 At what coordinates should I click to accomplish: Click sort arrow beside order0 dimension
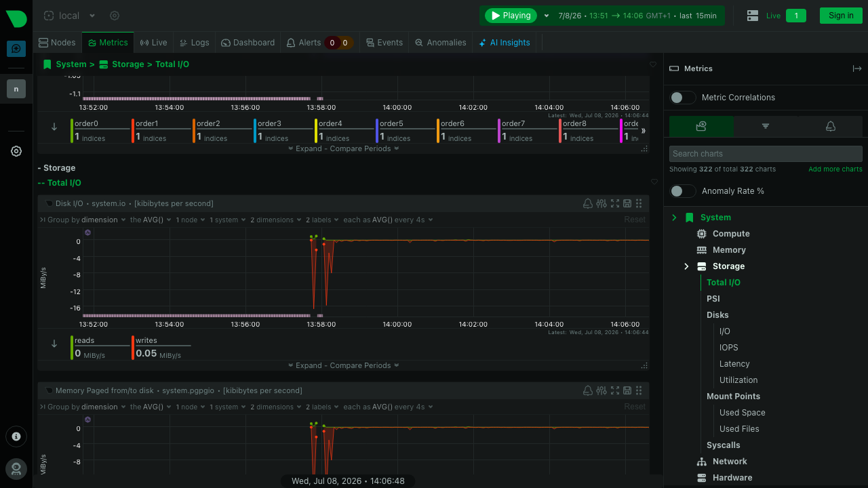tap(54, 127)
